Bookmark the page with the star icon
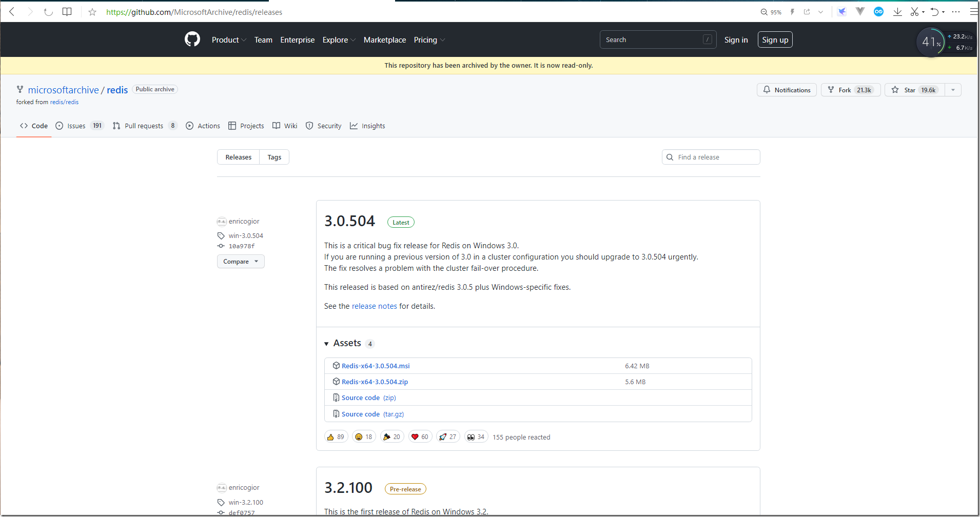 (x=92, y=12)
